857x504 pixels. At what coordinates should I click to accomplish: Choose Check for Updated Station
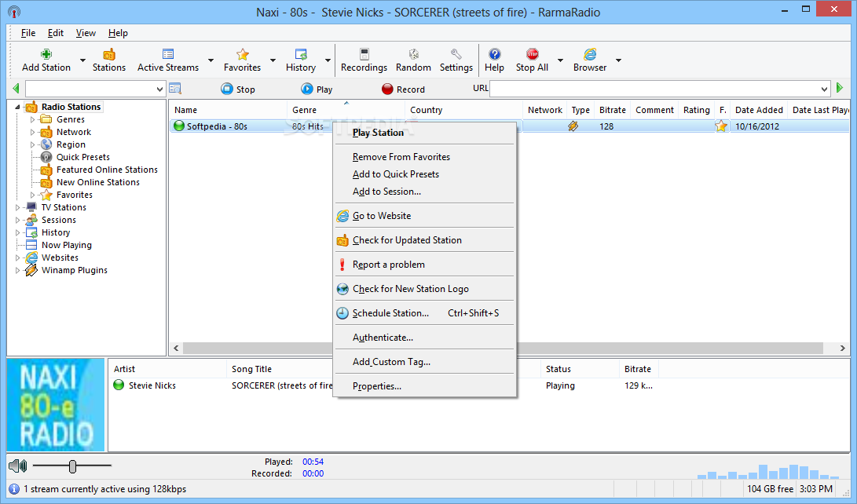point(425,240)
